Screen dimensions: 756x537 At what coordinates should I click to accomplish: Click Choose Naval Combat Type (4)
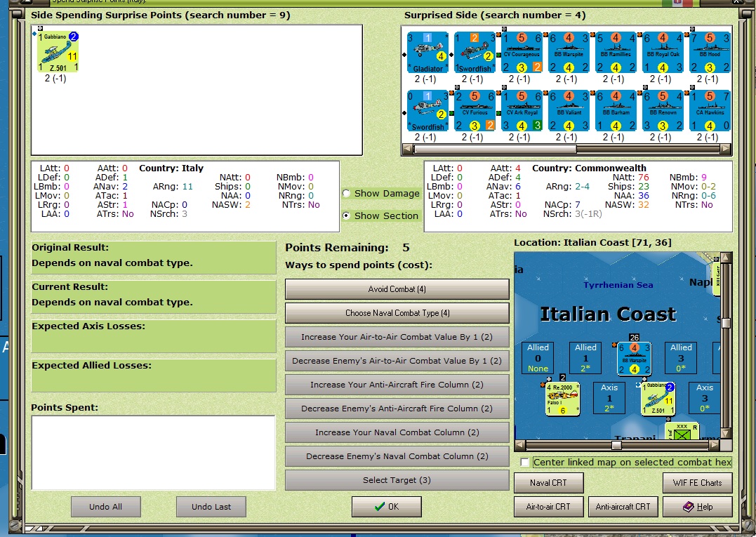point(397,313)
